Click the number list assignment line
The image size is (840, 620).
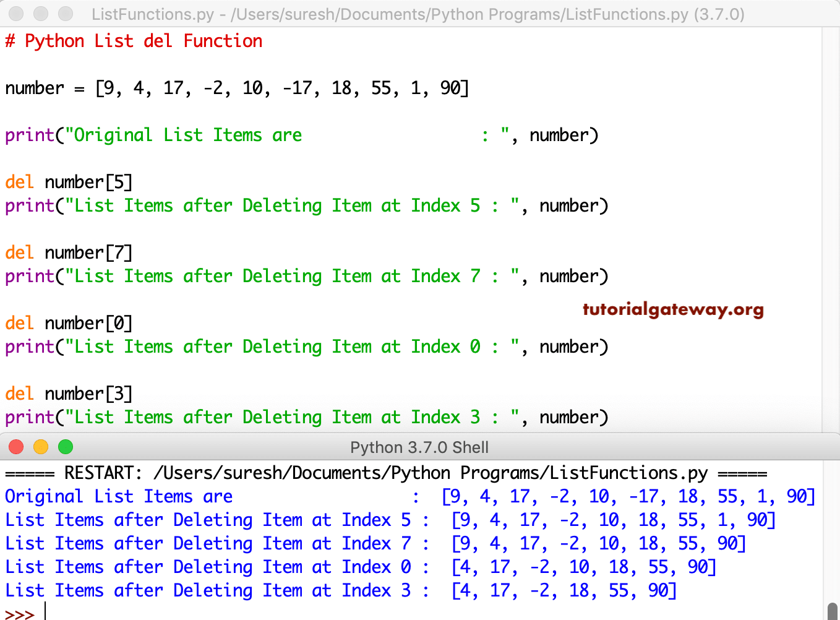point(237,88)
